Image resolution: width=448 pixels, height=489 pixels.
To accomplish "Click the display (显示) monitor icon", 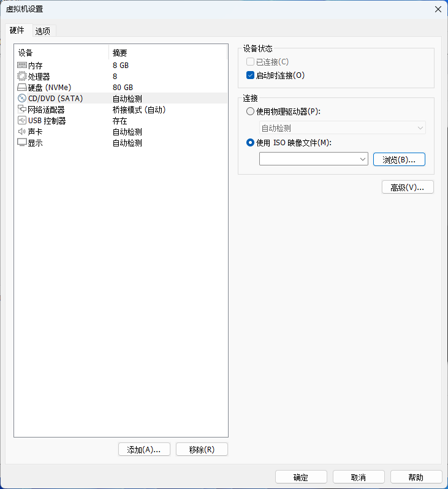I will (x=22, y=143).
